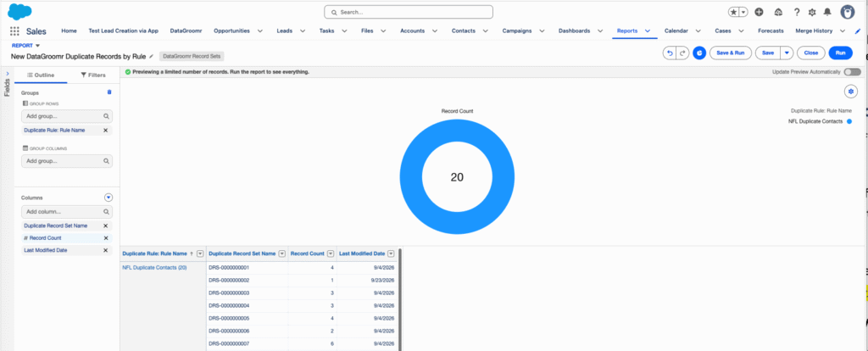Open the user profile avatar

pos(848,12)
